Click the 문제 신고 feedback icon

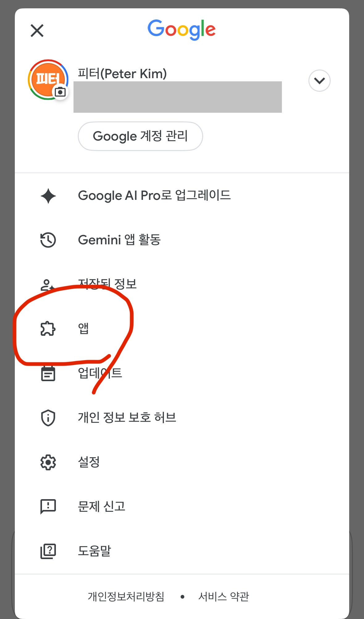[x=48, y=507]
